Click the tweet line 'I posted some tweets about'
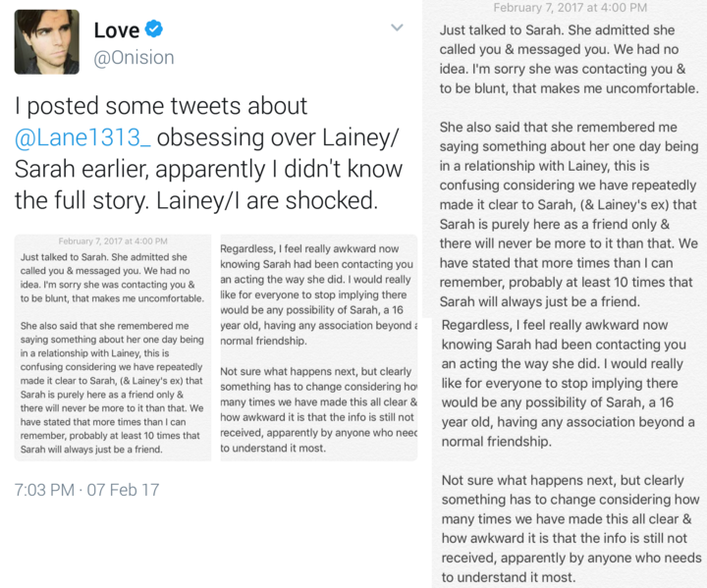 pos(161,106)
